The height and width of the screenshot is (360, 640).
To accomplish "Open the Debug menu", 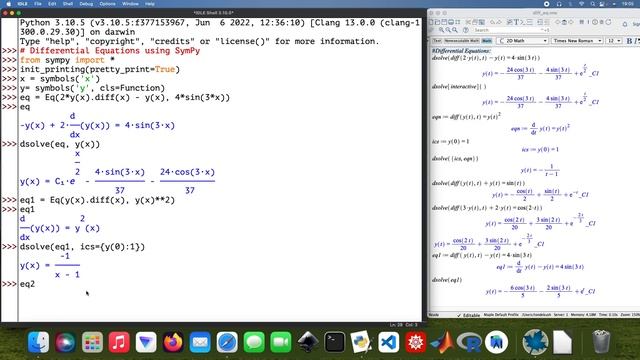I will pos(86,4).
